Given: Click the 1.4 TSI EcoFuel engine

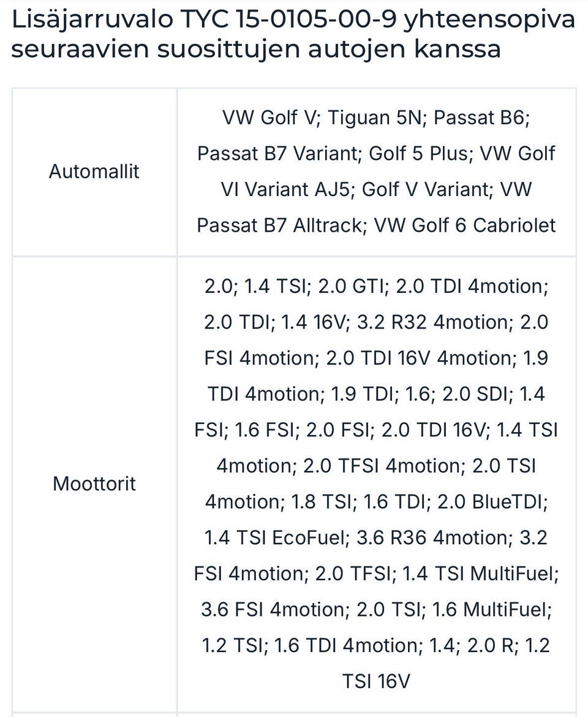Looking at the screenshot, I should tap(275, 538).
